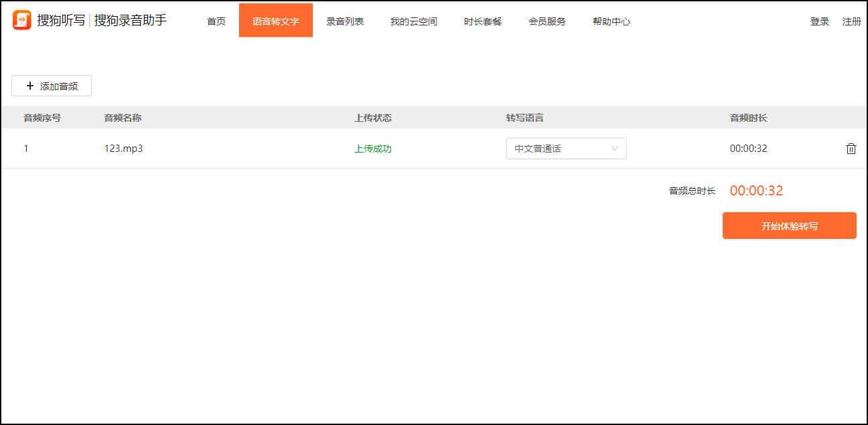Click the 上传成功 status text
This screenshot has height=425, width=868.
[x=373, y=149]
